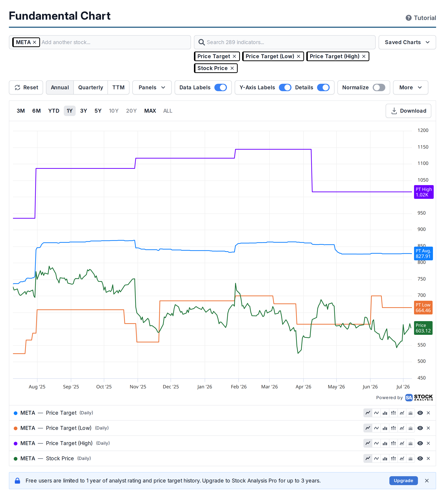Remove the Price Target (Low) indicator tag

(x=299, y=56)
